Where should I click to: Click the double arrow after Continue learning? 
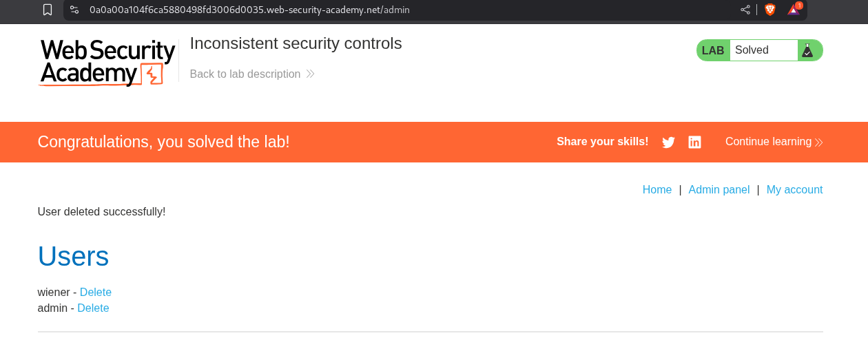click(x=818, y=142)
